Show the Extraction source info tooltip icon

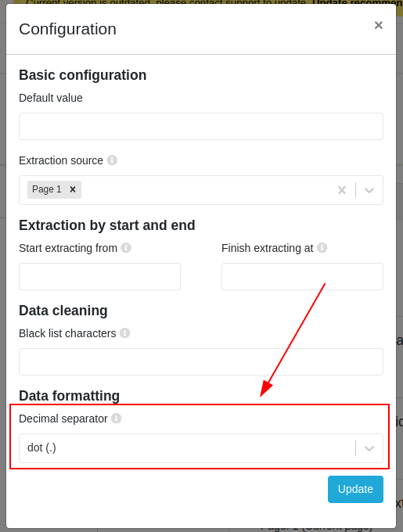tap(112, 160)
